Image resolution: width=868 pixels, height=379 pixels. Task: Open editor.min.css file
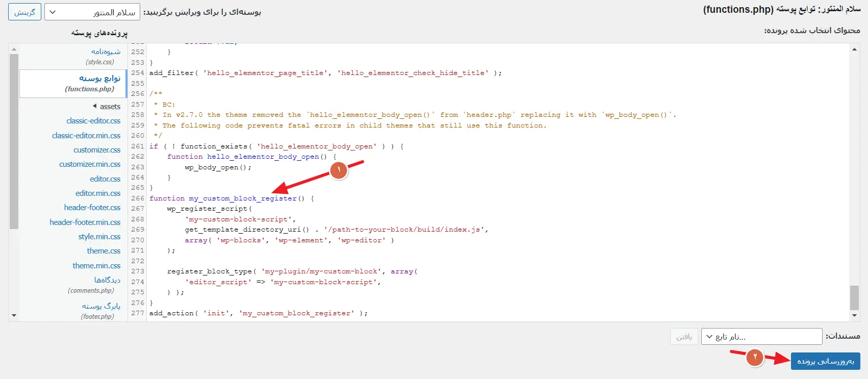coord(98,193)
